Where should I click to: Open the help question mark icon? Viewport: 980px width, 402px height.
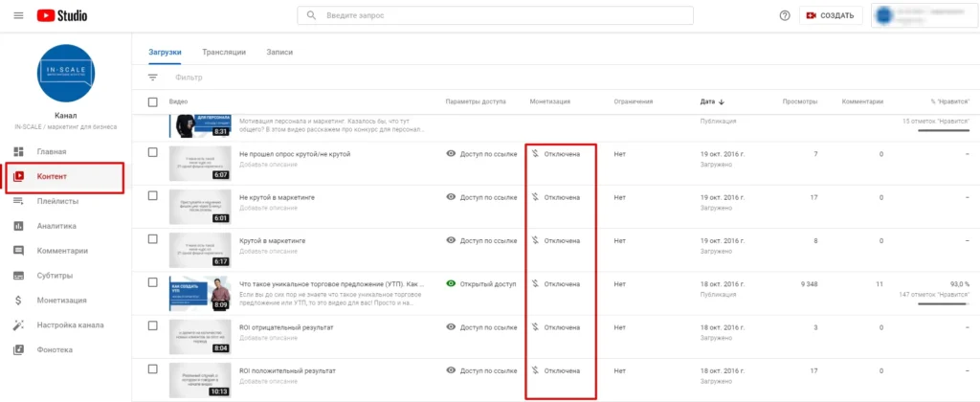click(x=785, y=15)
